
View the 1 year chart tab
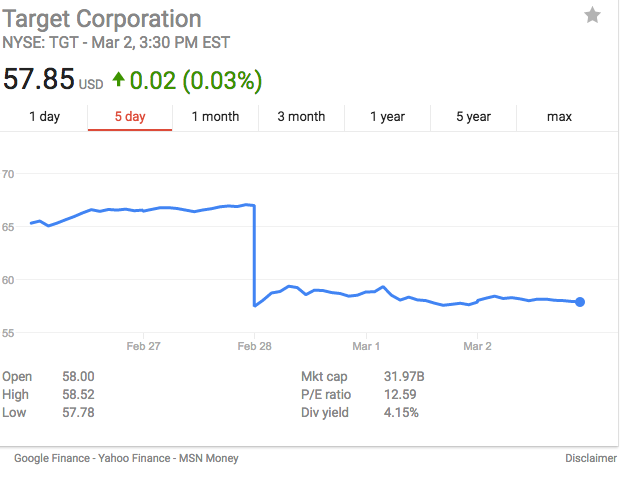coord(387,117)
